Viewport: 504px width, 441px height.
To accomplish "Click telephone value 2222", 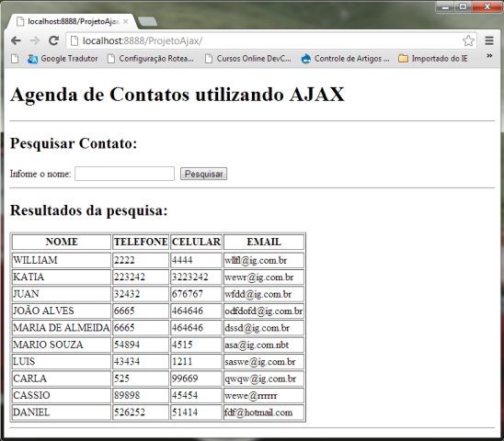I will pos(124,260).
